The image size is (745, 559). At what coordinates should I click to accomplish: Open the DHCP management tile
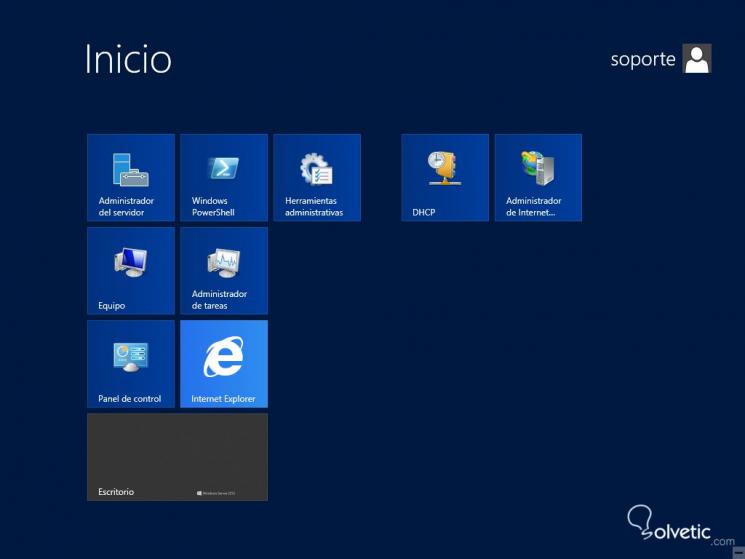pyautogui.click(x=445, y=177)
